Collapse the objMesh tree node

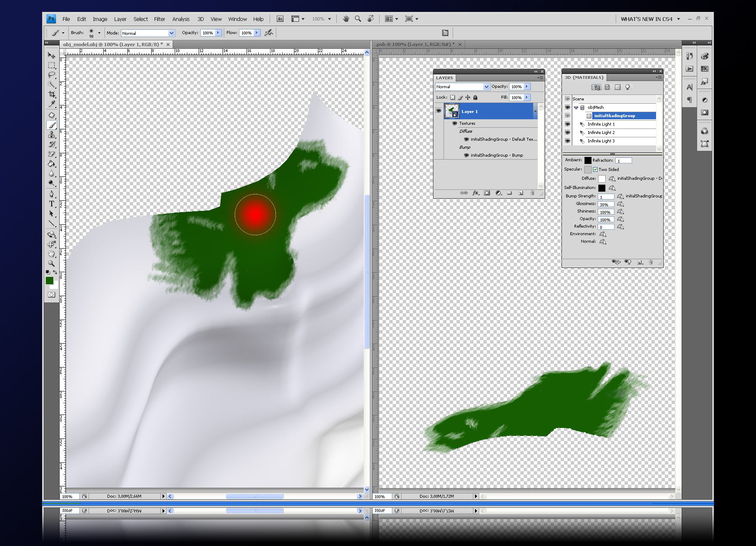(x=576, y=108)
